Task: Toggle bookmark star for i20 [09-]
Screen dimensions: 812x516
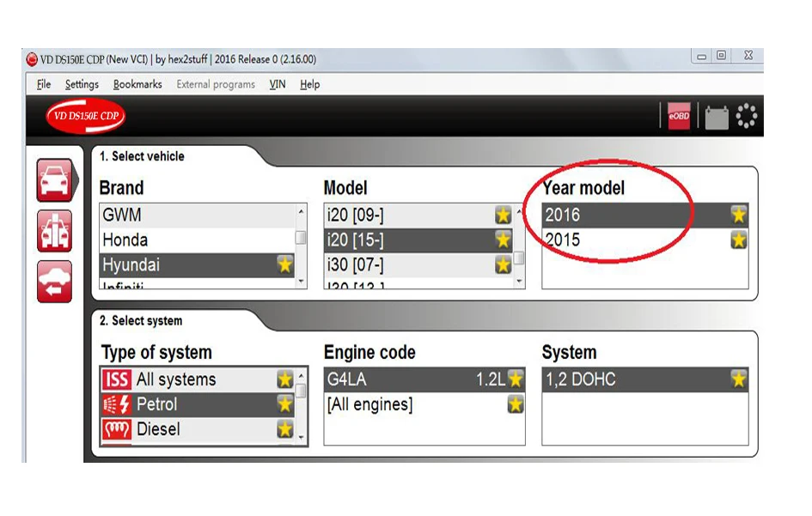Action: pyautogui.click(x=503, y=215)
